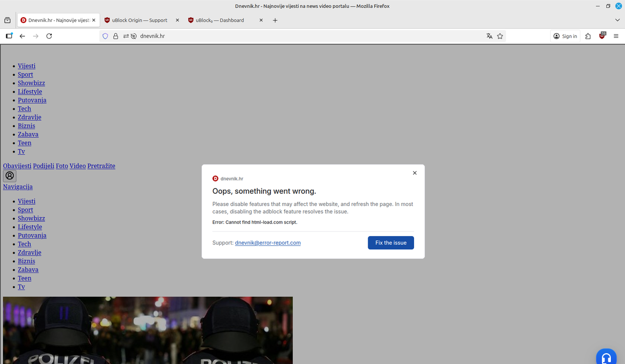Image resolution: width=625 pixels, height=364 pixels.
Task: Close the uBlock Origin — Support tab
Action: pos(177,20)
